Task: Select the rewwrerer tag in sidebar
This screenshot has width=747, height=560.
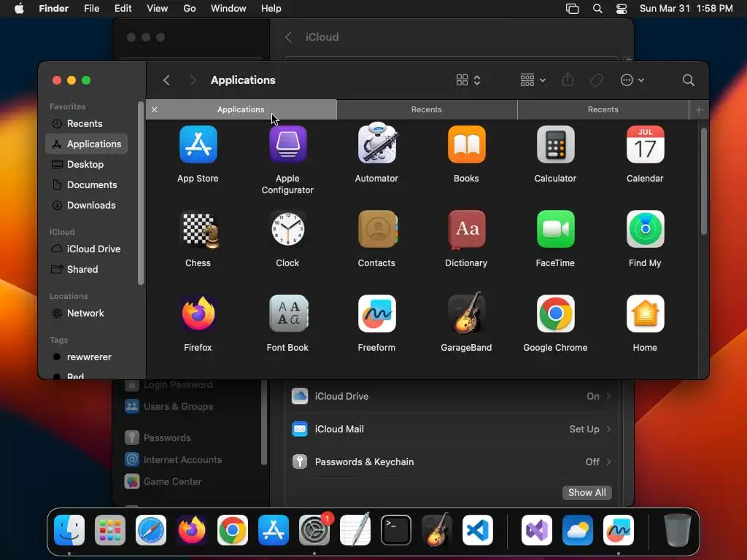Action: (86, 357)
